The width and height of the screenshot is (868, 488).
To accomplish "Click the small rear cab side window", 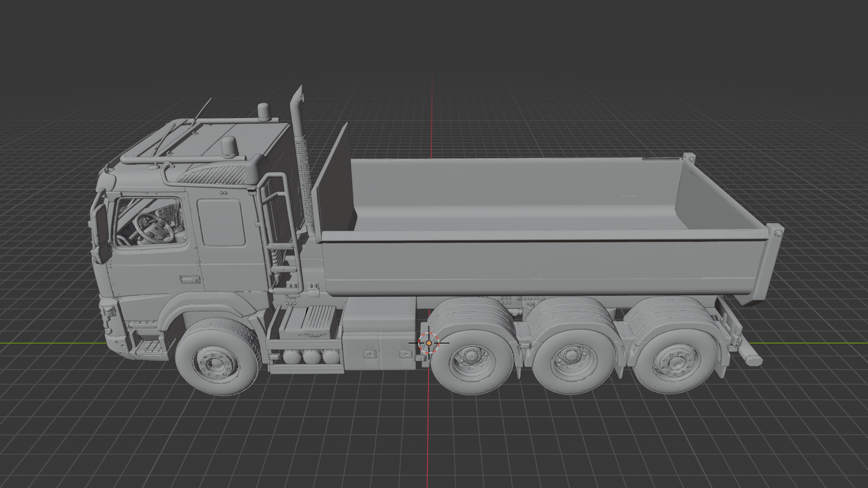I will (x=222, y=223).
